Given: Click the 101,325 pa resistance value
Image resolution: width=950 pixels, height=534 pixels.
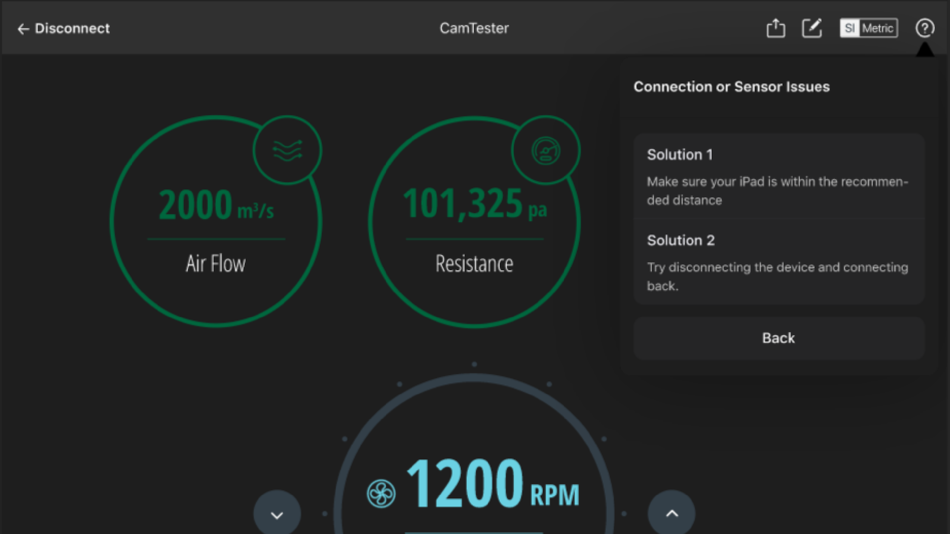Looking at the screenshot, I should [474, 204].
